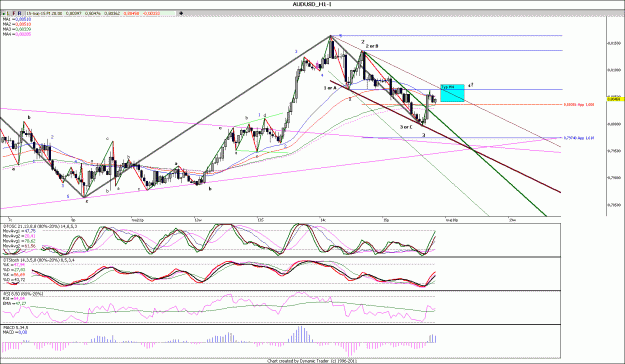Click the '1 or A' wave label
The height and width of the screenshot is (364, 625).
point(330,88)
